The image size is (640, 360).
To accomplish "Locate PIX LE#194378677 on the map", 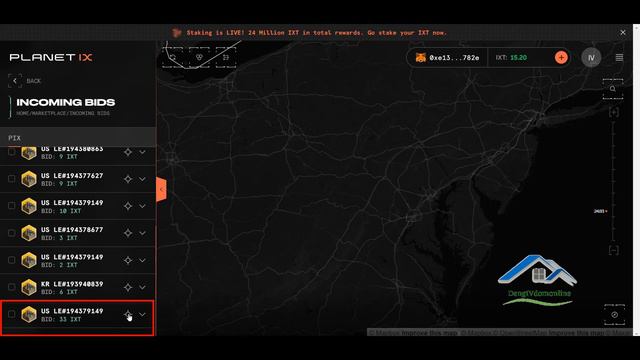I will [128, 233].
